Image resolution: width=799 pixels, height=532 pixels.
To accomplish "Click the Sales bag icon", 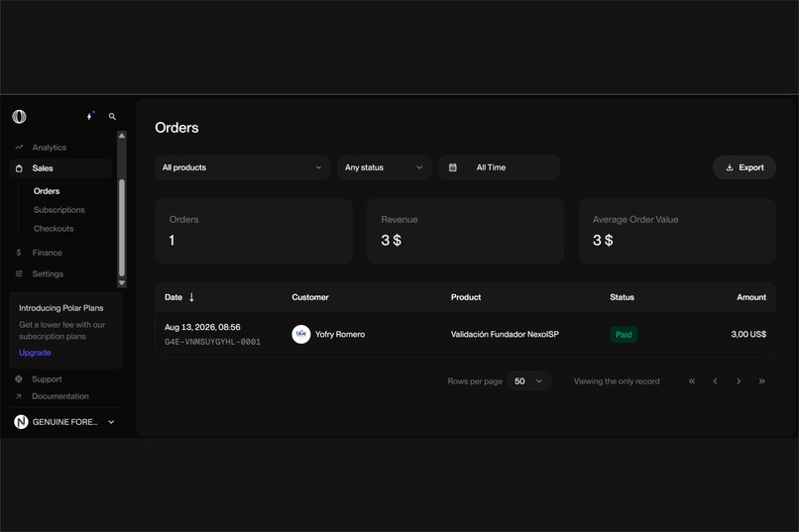I will 19,168.
